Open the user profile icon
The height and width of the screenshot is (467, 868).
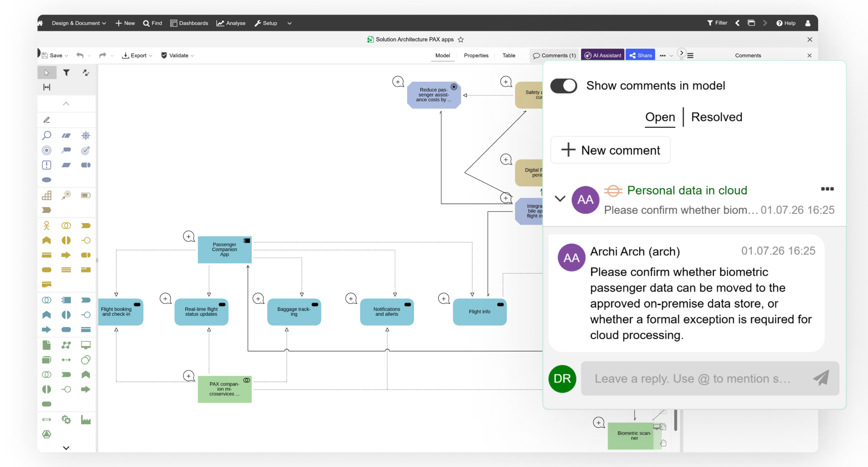(x=808, y=23)
